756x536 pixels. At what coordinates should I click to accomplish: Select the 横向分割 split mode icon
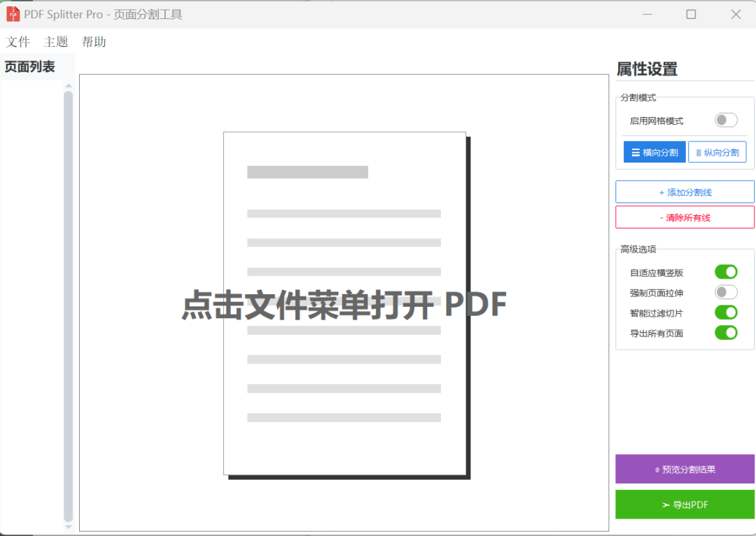pyautogui.click(x=654, y=152)
